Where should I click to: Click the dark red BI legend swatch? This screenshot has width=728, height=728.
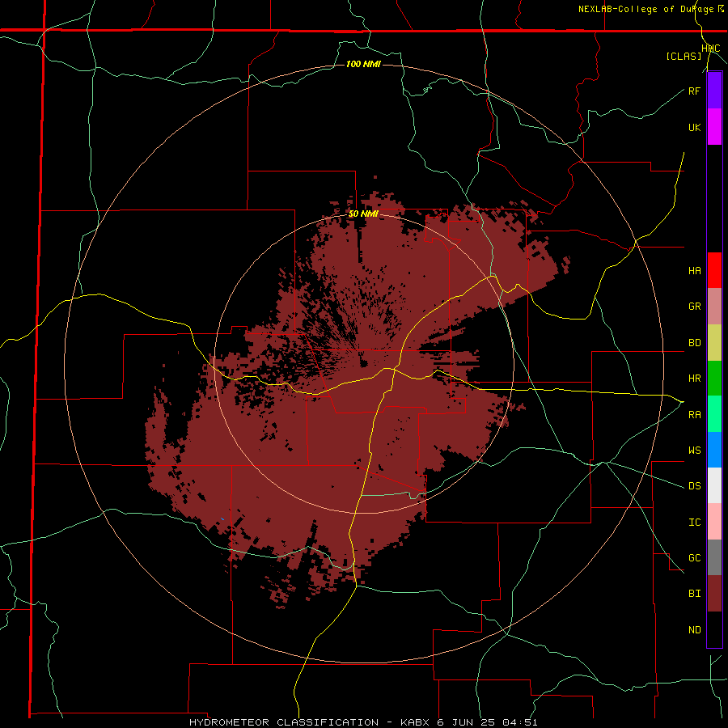[x=714, y=594]
